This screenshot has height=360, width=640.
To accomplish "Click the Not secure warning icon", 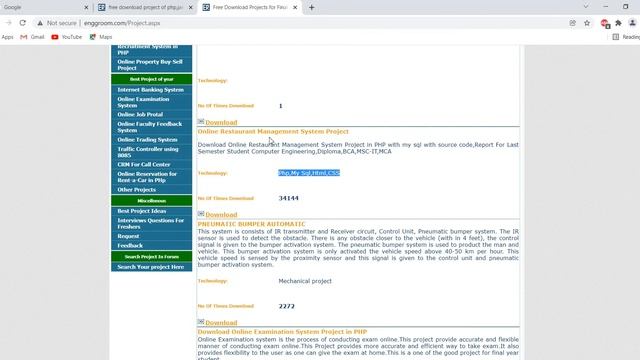I will 40,23.
